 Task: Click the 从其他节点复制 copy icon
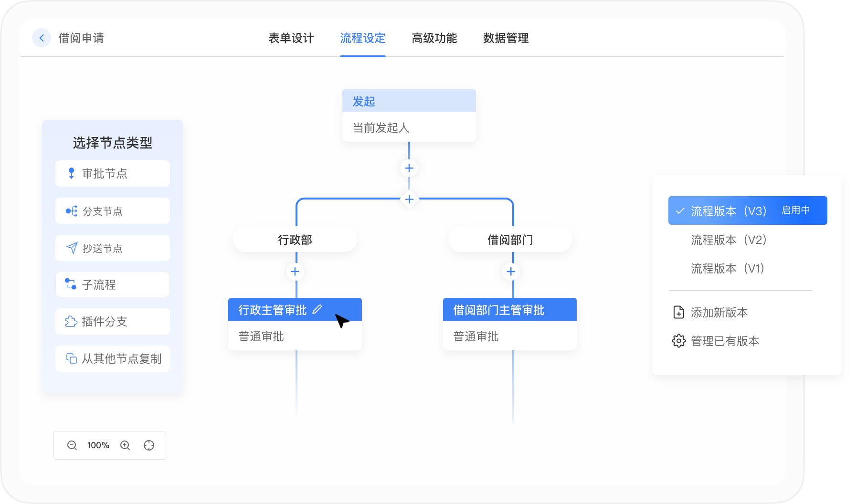coord(71,358)
